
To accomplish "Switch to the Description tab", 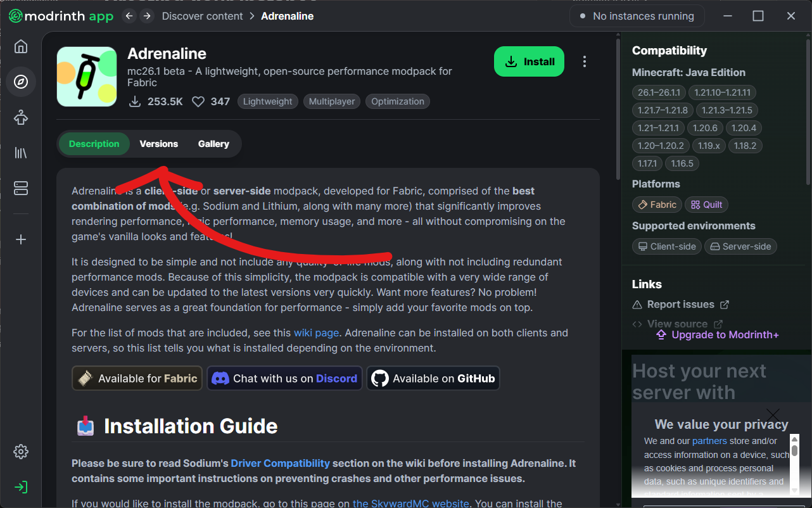I will (x=94, y=144).
